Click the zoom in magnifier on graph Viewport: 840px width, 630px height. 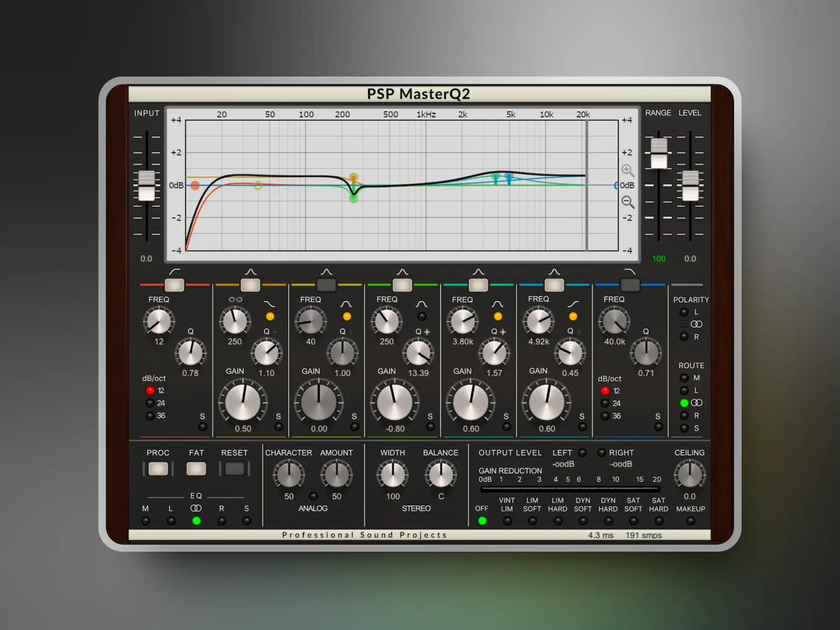[x=627, y=170]
